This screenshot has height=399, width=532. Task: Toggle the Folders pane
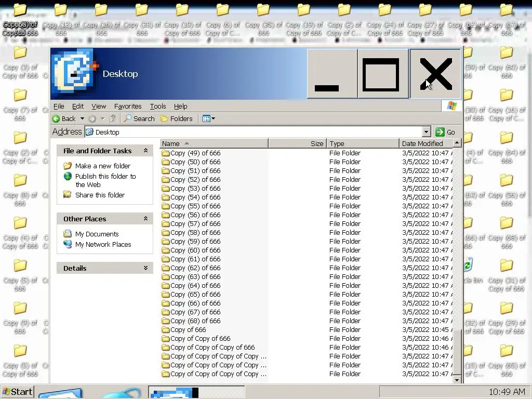pos(177,119)
